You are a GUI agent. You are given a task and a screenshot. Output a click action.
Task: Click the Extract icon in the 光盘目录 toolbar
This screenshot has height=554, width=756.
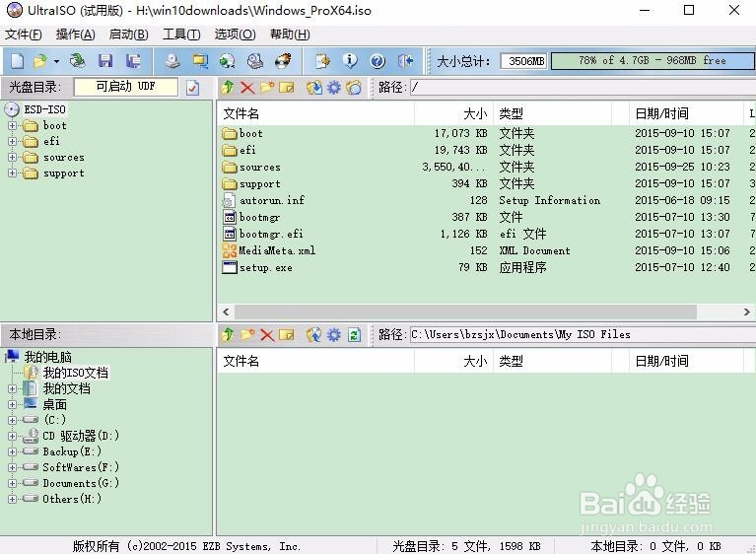click(x=313, y=88)
